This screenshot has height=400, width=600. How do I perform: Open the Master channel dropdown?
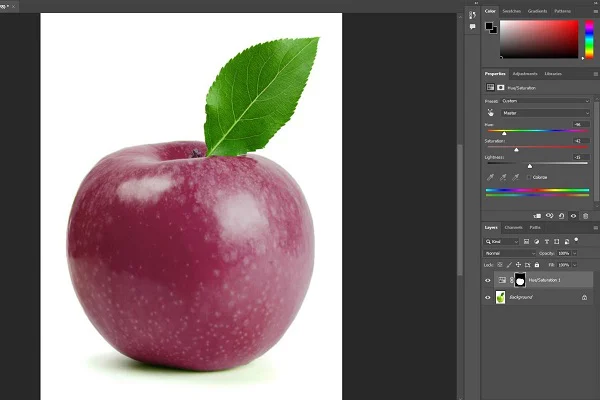coord(545,113)
